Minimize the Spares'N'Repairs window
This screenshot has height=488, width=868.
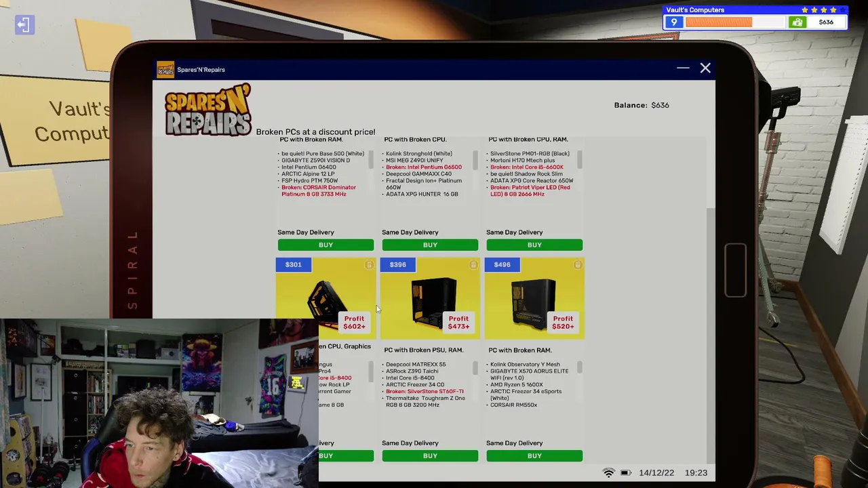(x=683, y=68)
